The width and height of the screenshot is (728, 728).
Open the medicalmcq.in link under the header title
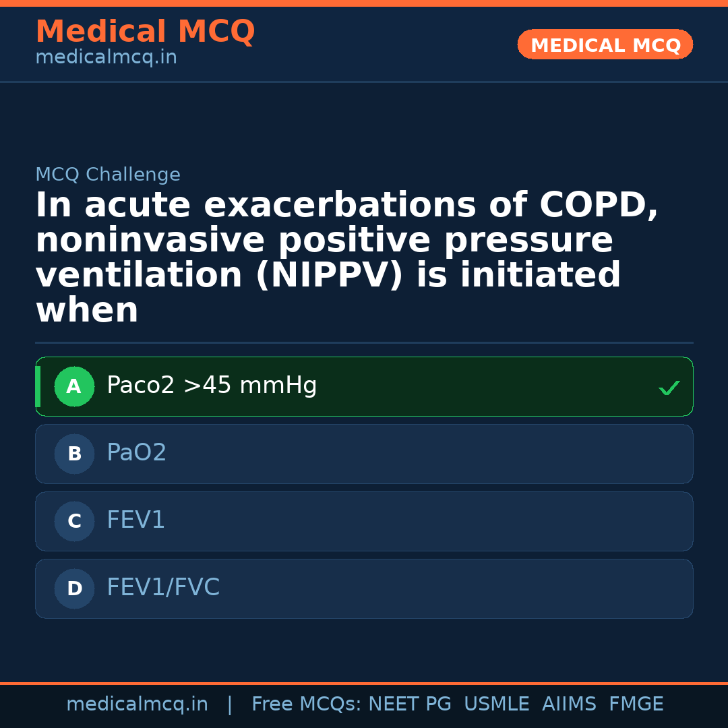point(106,58)
